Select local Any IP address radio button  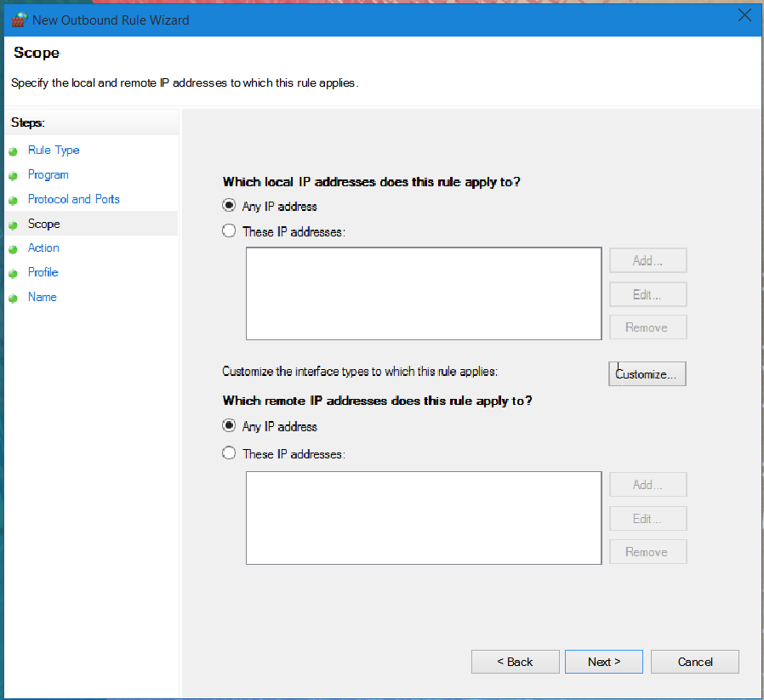pos(229,205)
